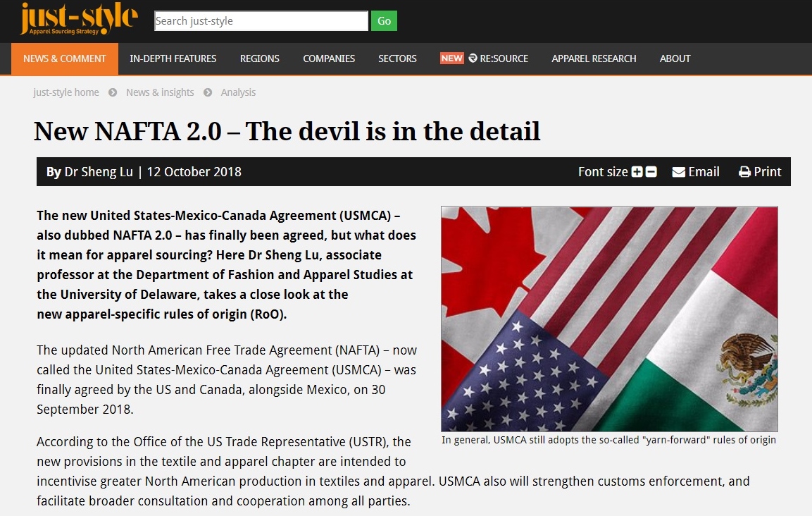
Task: Click the NEW badge beside RE:SOURCE
Action: coord(452,59)
